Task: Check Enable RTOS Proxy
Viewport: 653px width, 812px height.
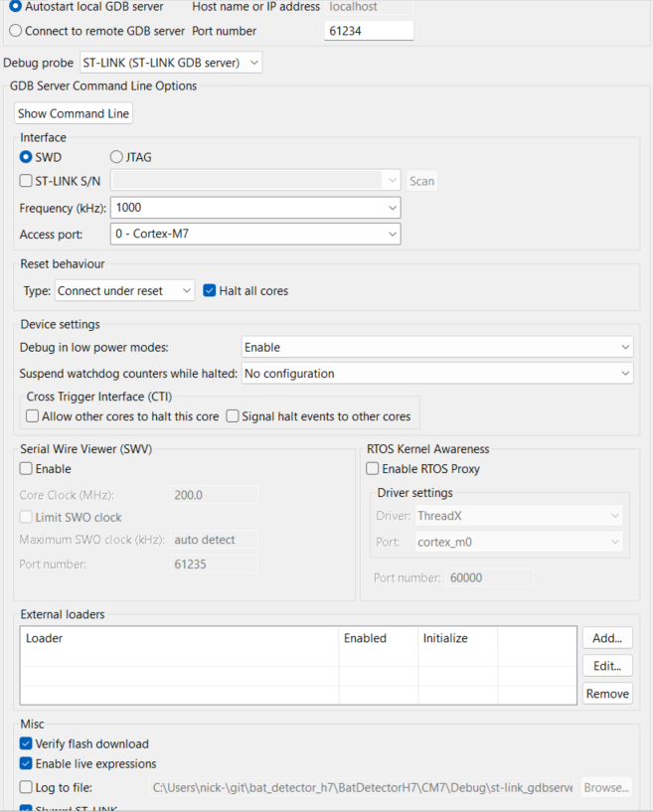Action: [373, 469]
